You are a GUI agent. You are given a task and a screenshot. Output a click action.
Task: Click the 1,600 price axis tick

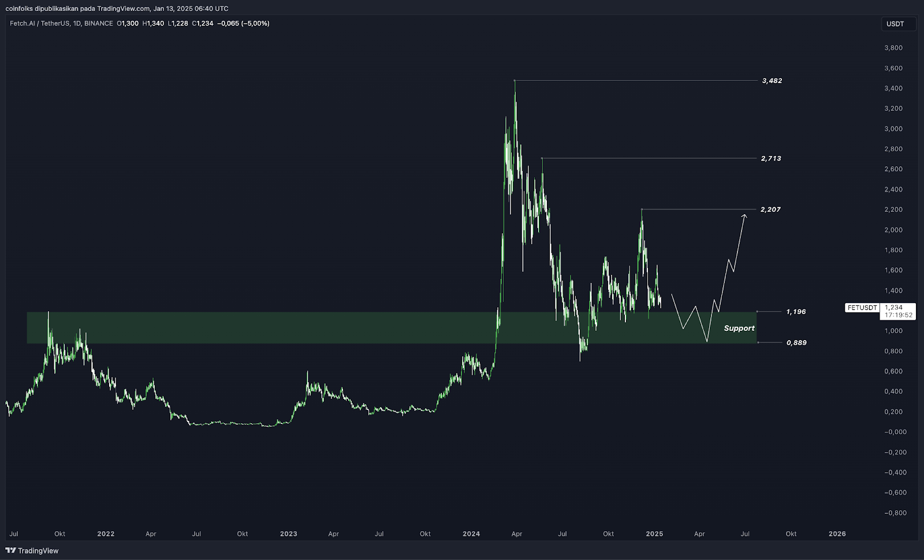click(893, 270)
